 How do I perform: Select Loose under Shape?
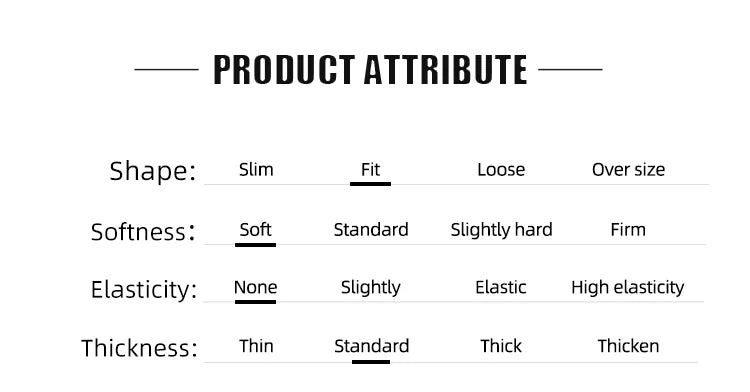(x=501, y=170)
